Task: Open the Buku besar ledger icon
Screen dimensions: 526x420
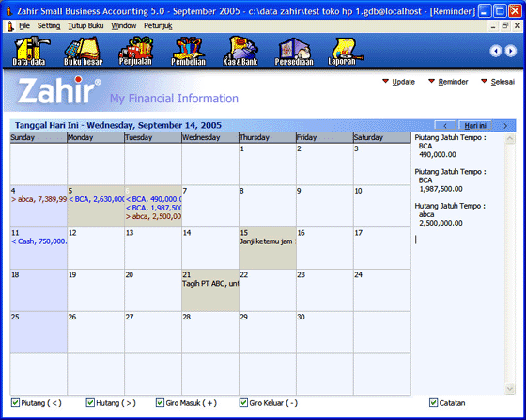Action: (84, 51)
